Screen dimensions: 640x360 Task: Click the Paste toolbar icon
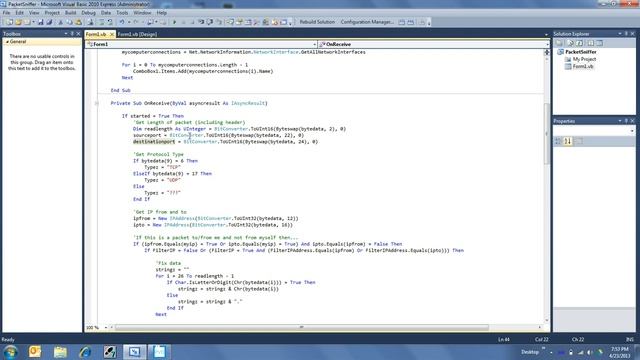(78, 22)
